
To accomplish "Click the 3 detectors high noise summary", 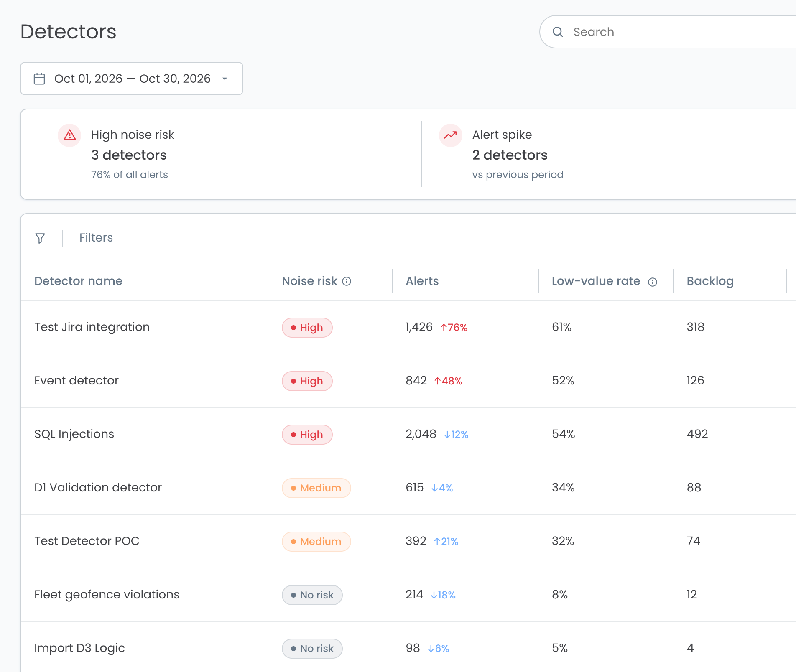I will click(x=129, y=155).
